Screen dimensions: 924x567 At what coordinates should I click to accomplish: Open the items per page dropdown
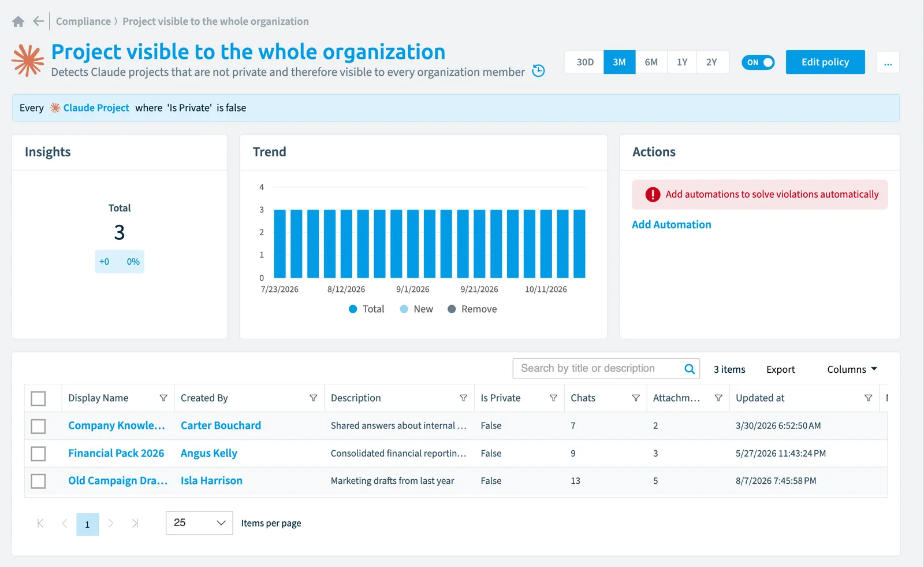(x=199, y=523)
